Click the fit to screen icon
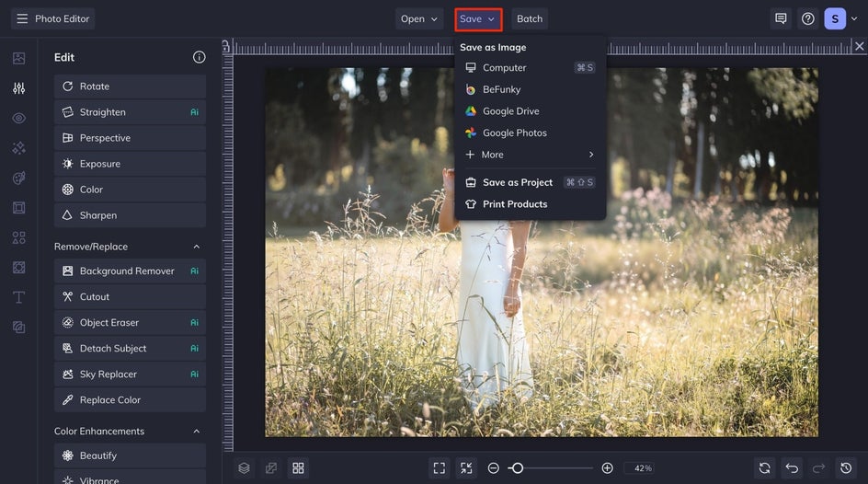 point(440,468)
